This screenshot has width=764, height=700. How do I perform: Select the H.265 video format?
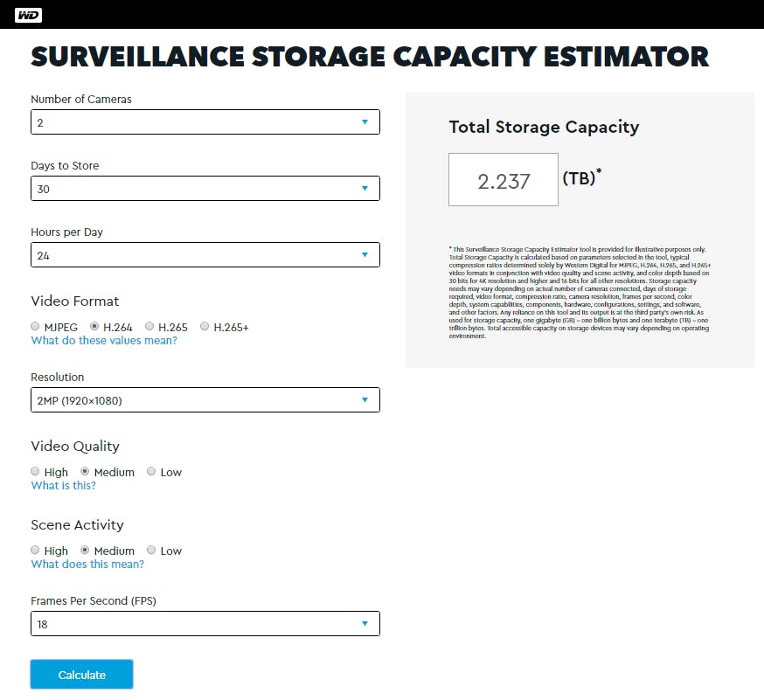point(149,327)
